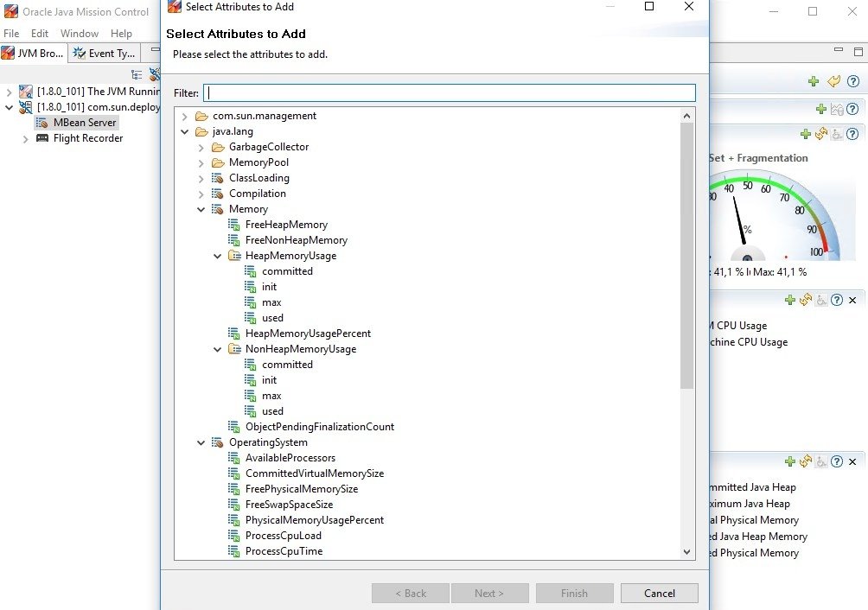Click the attribute icon beside HeapMemoryUsagePercent
The image size is (868, 610).
point(234,334)
